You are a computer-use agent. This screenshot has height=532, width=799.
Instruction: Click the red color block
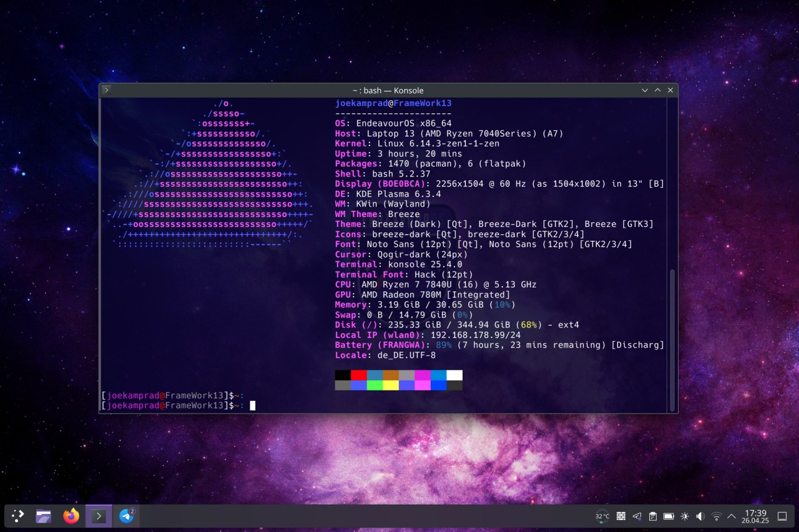click(358, 375)
